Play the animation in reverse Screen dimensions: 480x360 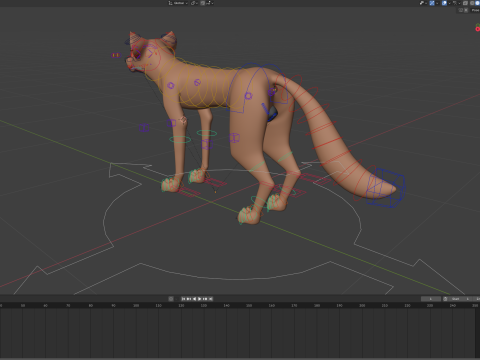click(x=194, y=299)
